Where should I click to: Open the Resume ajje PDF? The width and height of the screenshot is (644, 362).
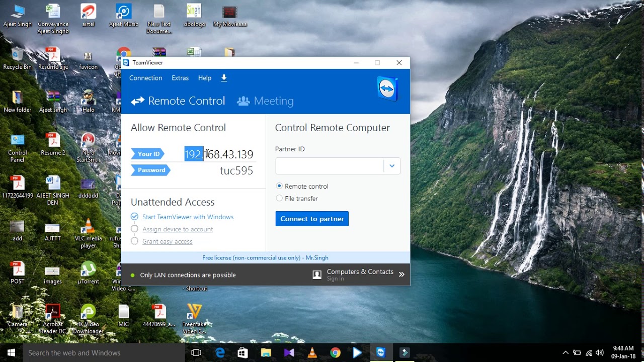tap(53, 59)
